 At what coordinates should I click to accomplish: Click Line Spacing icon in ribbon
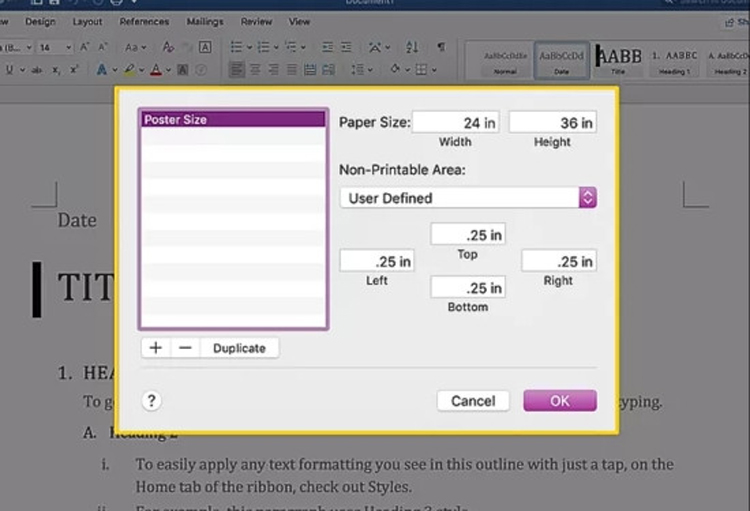pyautogui.click(x=358, y=70)
